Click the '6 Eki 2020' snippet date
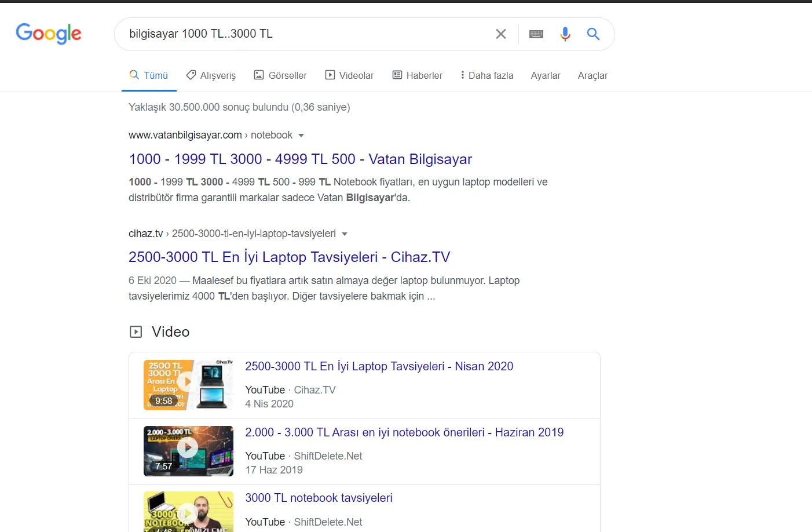The image size is (812, 532). tap(152, 280)
